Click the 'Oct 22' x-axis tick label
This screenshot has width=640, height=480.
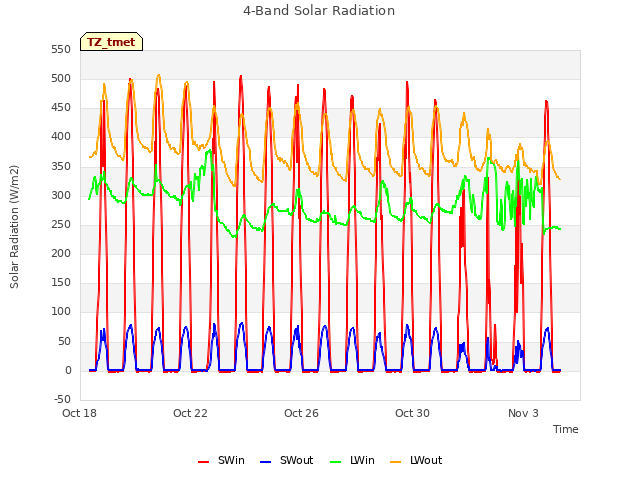tap(190, 413)
